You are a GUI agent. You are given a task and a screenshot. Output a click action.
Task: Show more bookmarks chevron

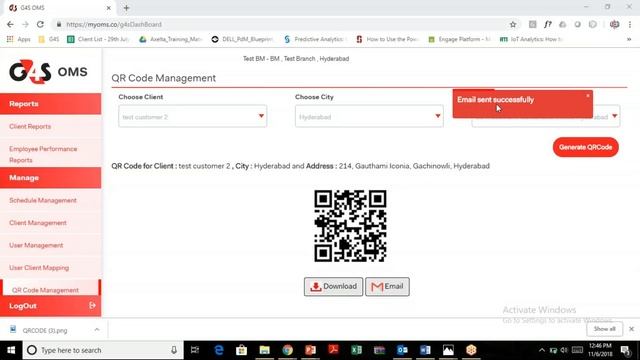[x=629, y=39]
